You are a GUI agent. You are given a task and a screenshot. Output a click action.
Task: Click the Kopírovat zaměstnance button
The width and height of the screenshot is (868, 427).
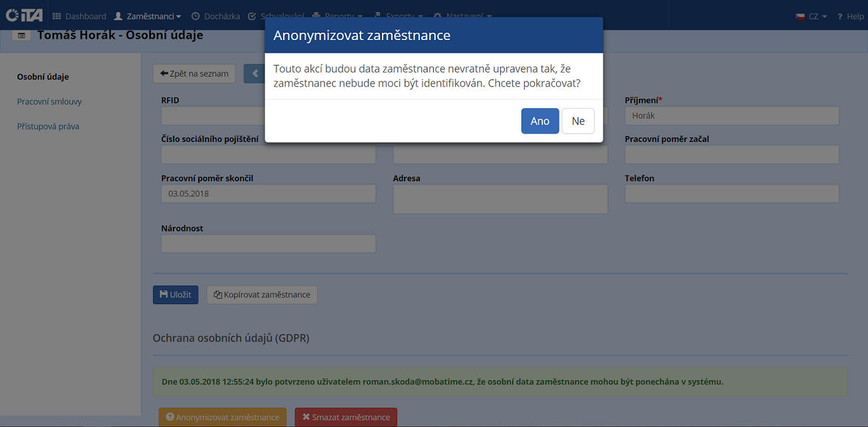[262, 294]
